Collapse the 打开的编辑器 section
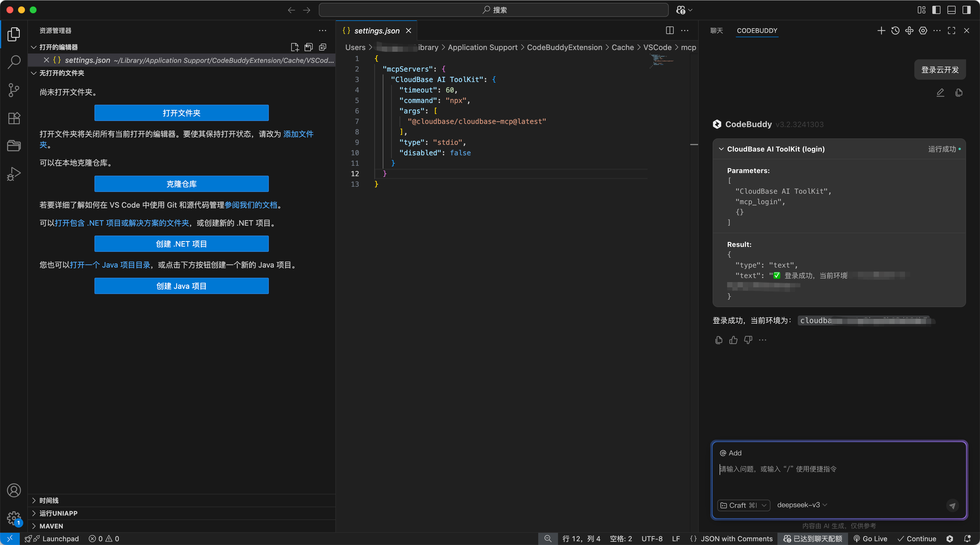The height and width of the screenshot is (545, 980). coord(33,47)
